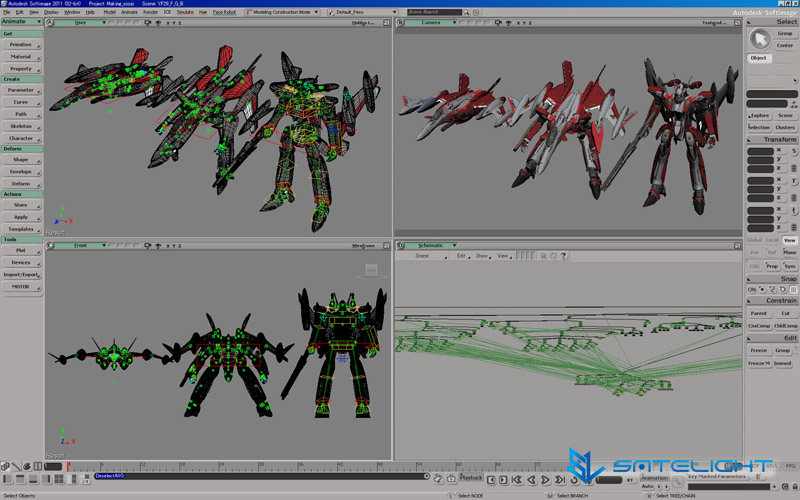
Task: Click the Scene Search input field
Action: 435,12
